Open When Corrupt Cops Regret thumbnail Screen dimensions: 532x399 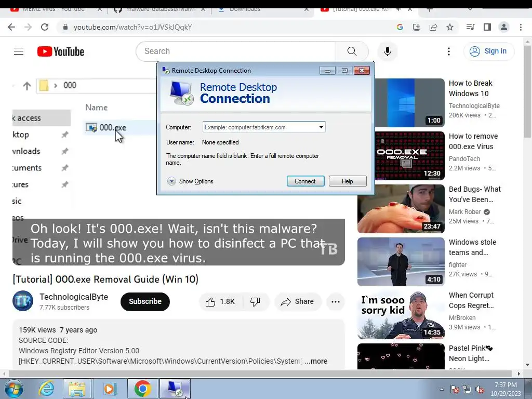[401, 315]
